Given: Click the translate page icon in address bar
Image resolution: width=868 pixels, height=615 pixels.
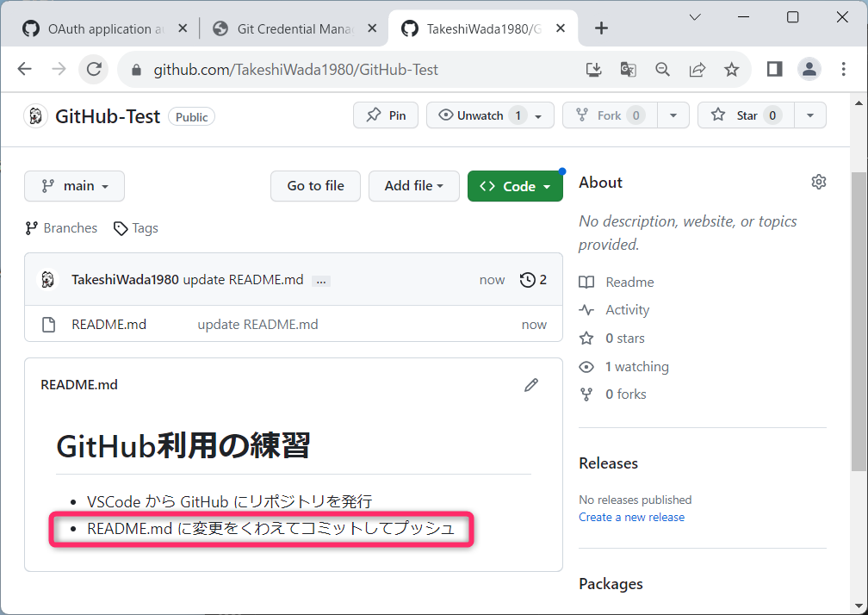Looking at the screenshot, I should click(x=628, y=70).
